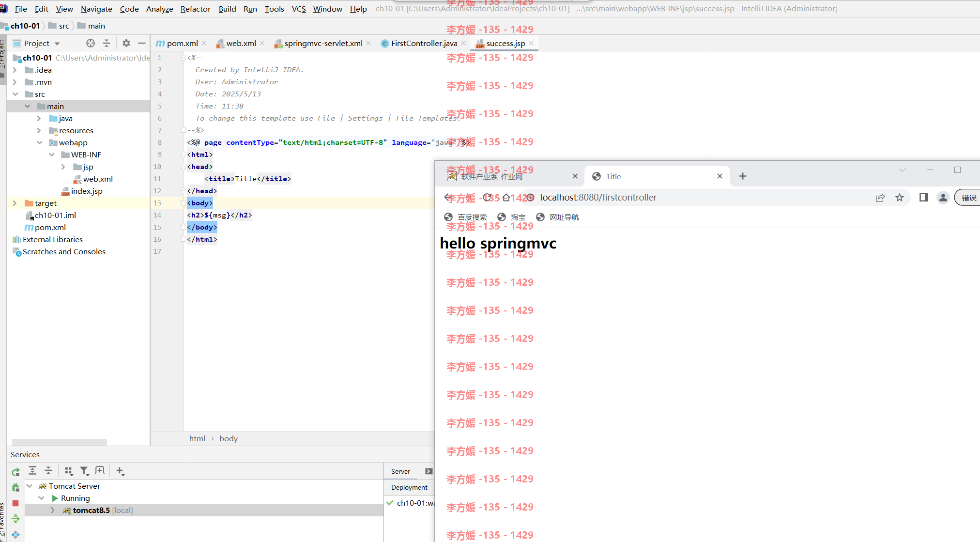The width and height of the screenshot is (980, 542).
Task: Click the html breadcrumb in editor
Action: pyautogui.click(x=197, y=438)
